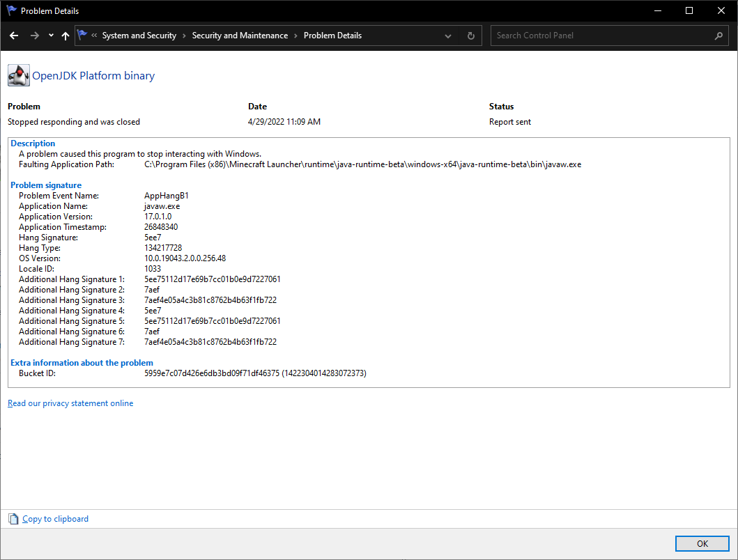Navigate to System and Security breadcrumb
The width and height of the screenshot is (738, 560).
pos(139,36)
